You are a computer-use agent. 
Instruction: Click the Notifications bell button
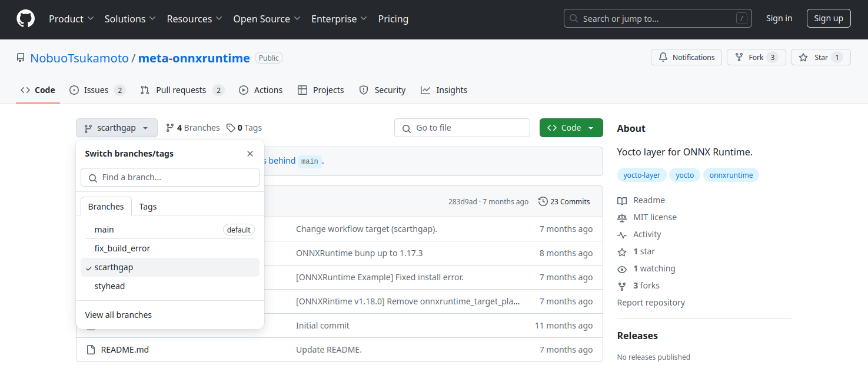click(686, 57)
